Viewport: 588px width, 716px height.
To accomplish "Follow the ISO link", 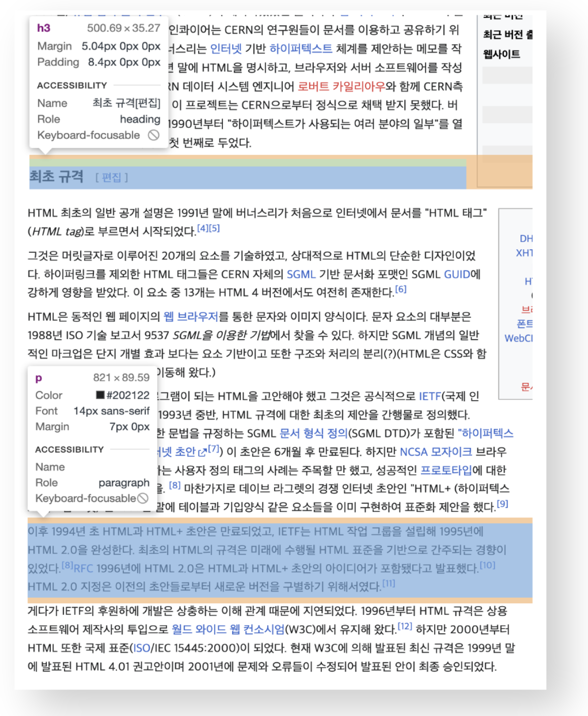I will click(x=142, y=648).
